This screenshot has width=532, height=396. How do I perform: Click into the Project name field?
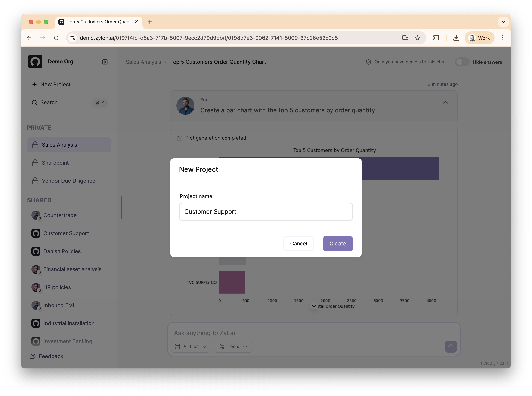[266, 212]
